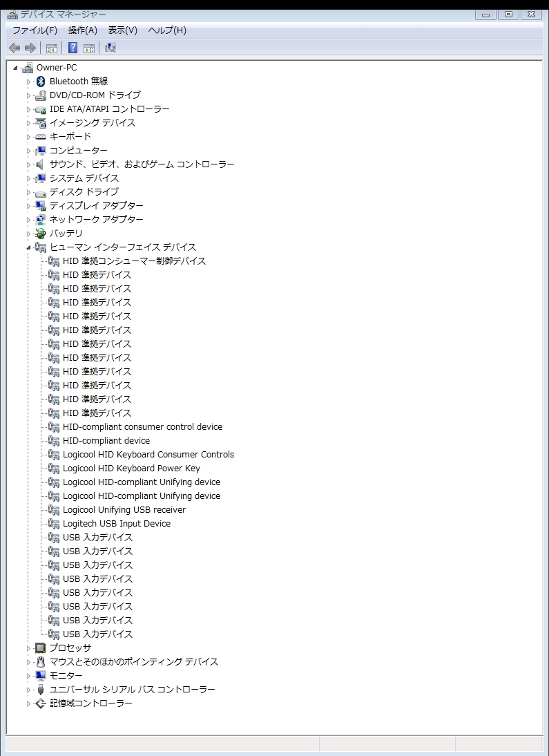Select Logicool HID Keyboard Consumer Controls
The width and height of the screenshot is (549, 756).
pos(148,455)
